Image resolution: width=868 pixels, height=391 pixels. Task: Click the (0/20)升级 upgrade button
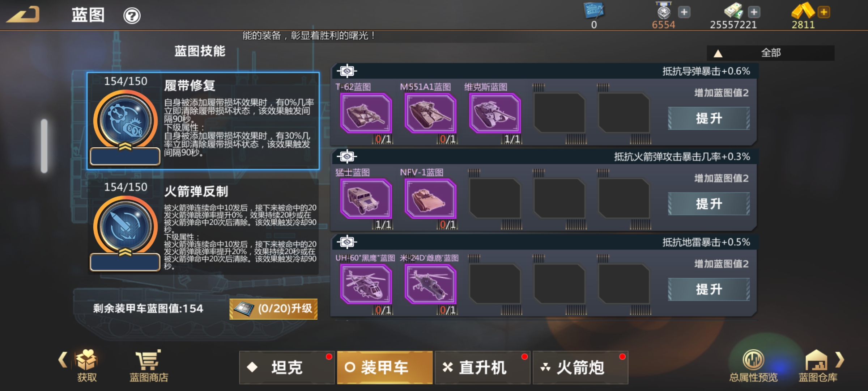[x=273, y=309]
